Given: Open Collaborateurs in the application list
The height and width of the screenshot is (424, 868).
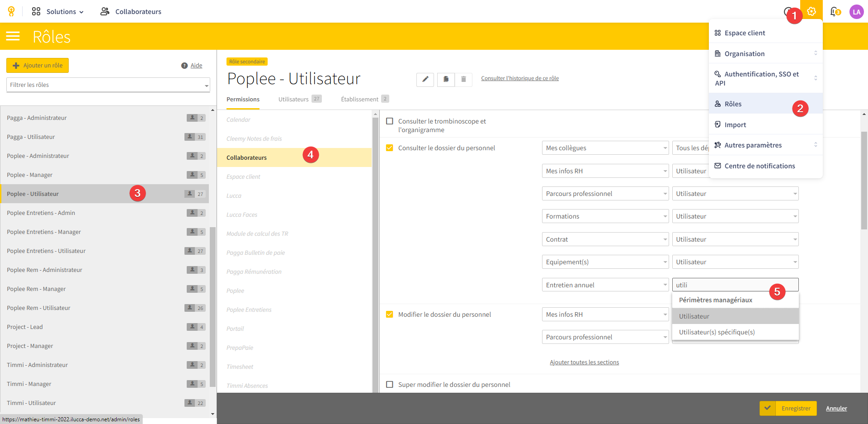Looking at the screenshot, I should pos(294,157).
